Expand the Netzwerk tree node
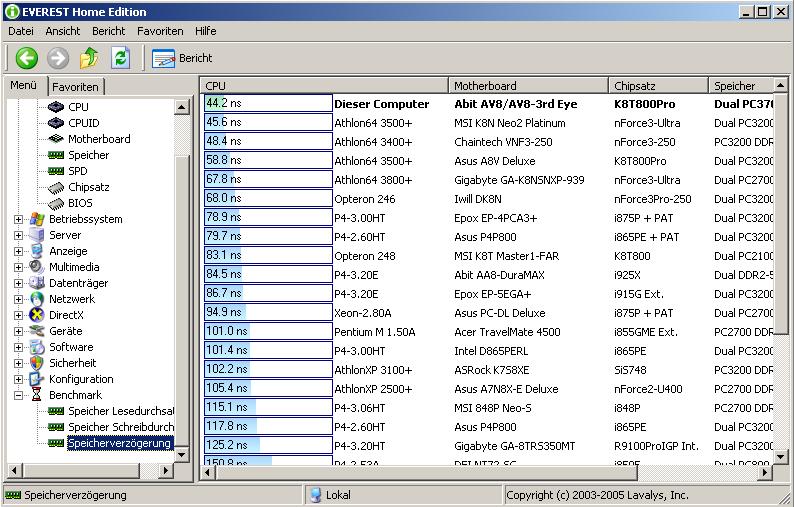Screen dimensions: 794x507 19,299
